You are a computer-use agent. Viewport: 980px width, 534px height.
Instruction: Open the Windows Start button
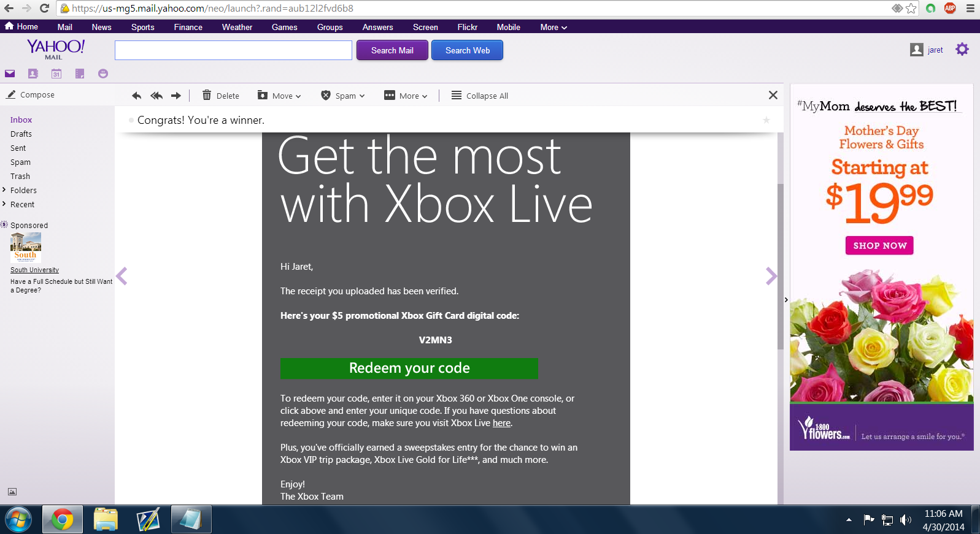point(18,520)
